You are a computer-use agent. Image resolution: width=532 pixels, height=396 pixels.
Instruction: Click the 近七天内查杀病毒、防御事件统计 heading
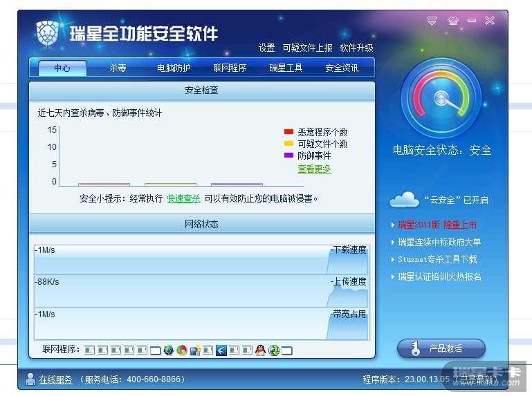100,113
